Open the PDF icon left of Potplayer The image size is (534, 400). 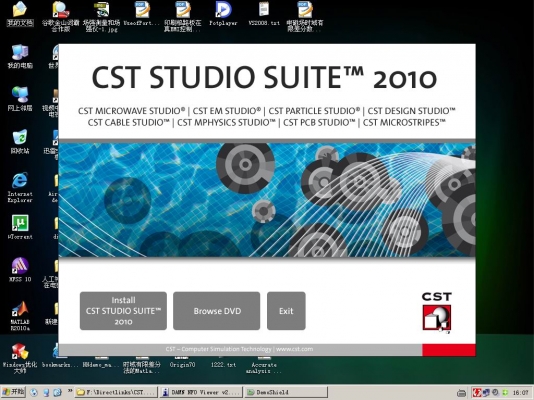click(183, 16)
